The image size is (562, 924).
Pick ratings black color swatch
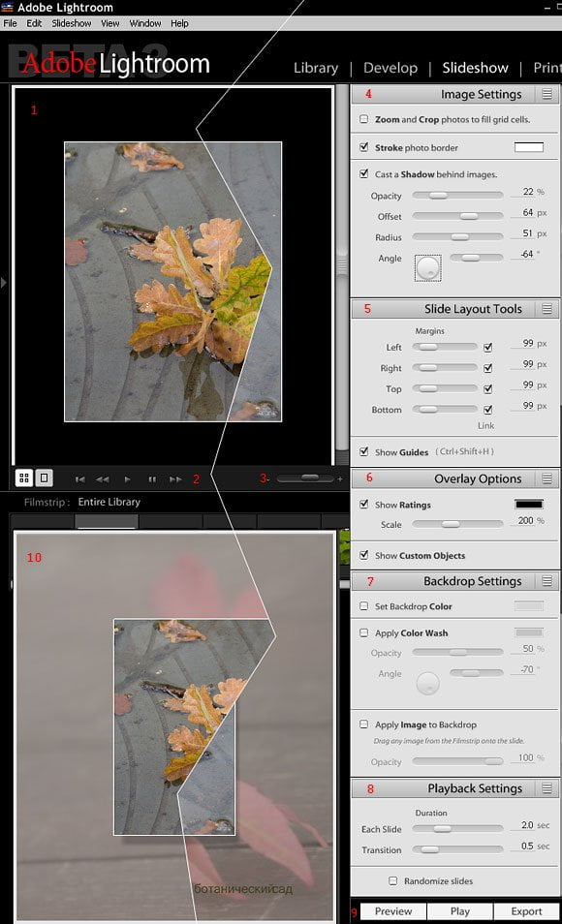[529, 504]
